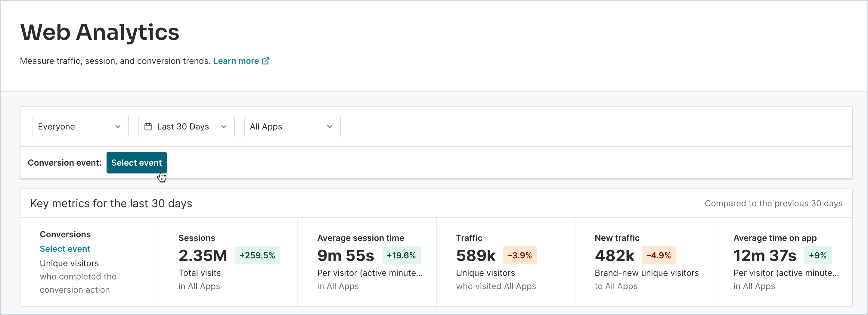
Task: Select the 2.35M Sessions value
Action: coord(203,256)
